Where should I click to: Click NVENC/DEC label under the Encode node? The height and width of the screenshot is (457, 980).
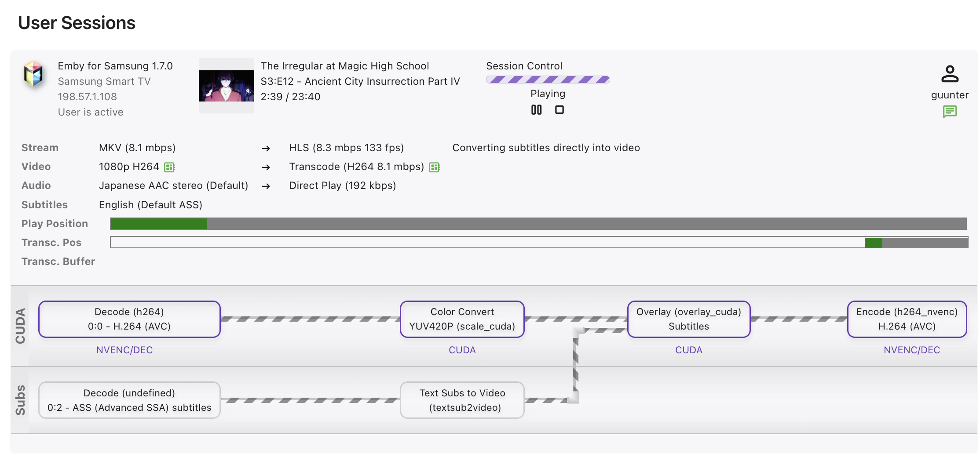click(912, 350)
